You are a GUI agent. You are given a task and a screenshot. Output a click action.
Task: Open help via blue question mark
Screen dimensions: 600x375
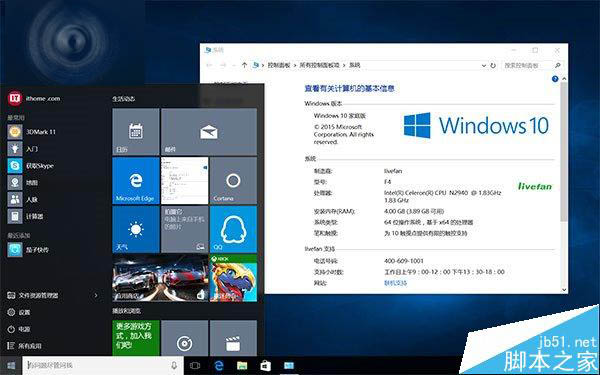click(555, 79)
